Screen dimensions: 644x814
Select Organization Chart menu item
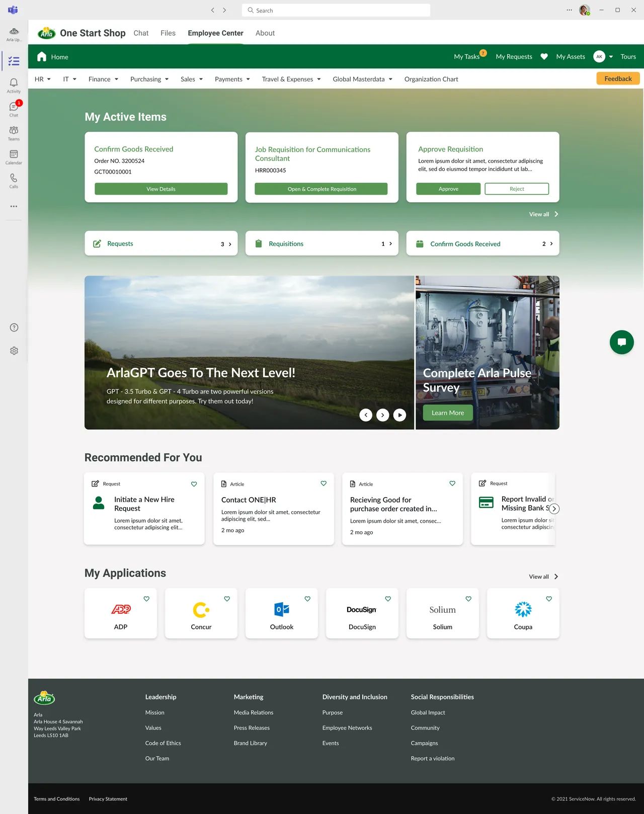tap(431, 79)
